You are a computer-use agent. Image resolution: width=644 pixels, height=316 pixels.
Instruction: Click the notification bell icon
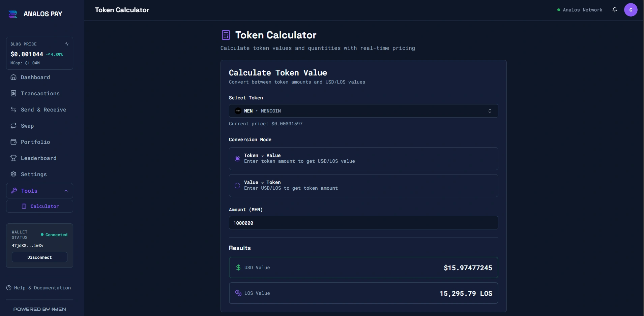click(x=614, y=10)
